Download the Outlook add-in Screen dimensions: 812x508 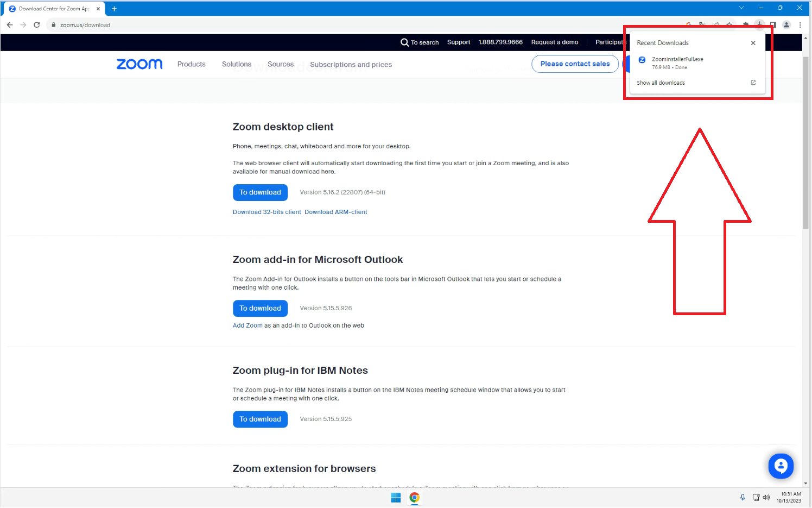(261, 308)
